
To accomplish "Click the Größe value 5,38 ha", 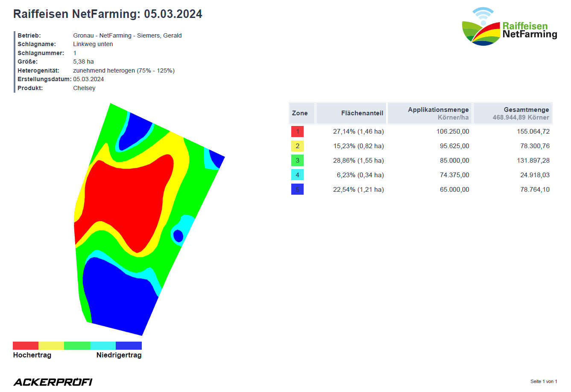I will [x=83, y=61].
